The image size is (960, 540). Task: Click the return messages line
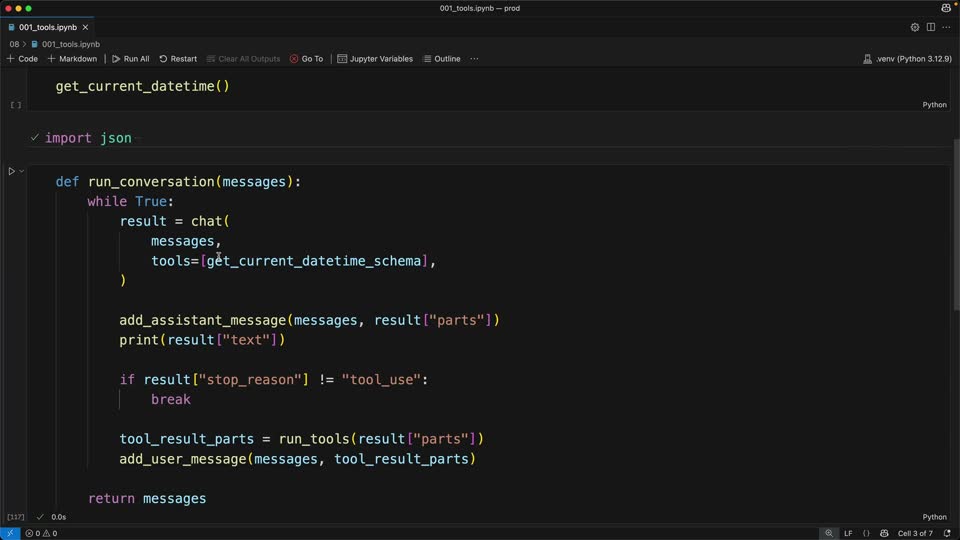pos(147,498)
